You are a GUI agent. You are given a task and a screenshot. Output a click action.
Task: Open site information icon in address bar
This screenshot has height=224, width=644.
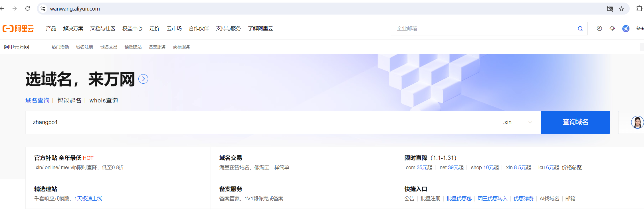43,9
